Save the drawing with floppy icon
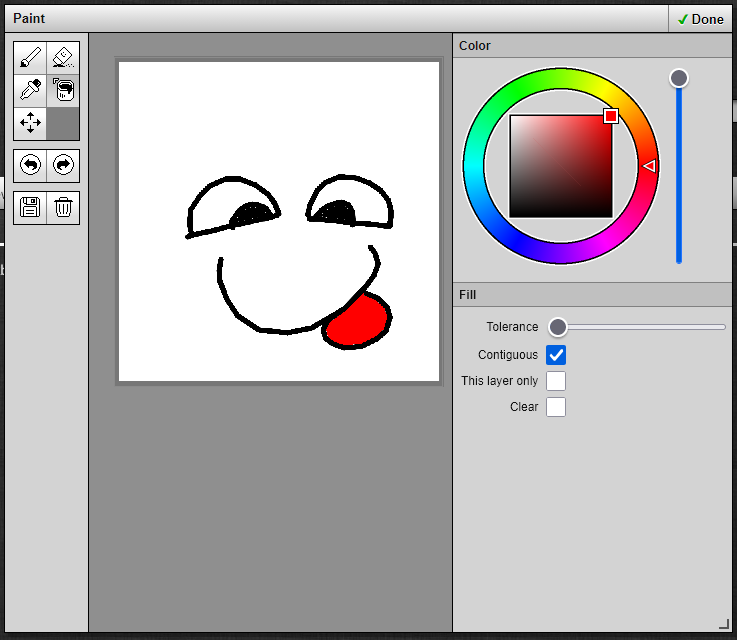Image resolution: width=737 pixels, height=640 pixels. pos(31,207)
